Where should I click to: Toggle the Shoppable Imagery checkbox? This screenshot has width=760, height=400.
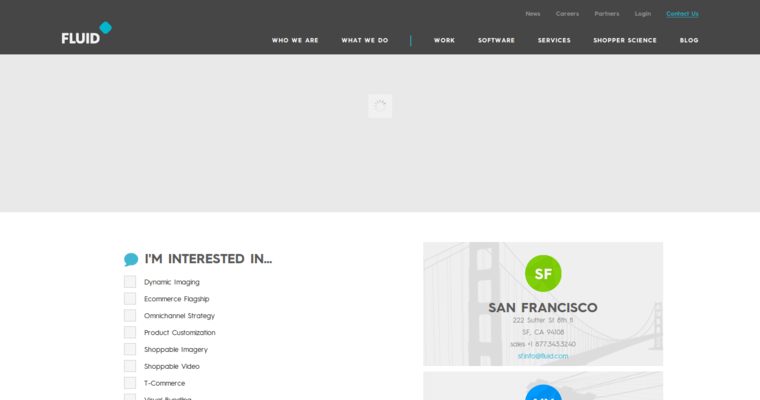(130, 350)
